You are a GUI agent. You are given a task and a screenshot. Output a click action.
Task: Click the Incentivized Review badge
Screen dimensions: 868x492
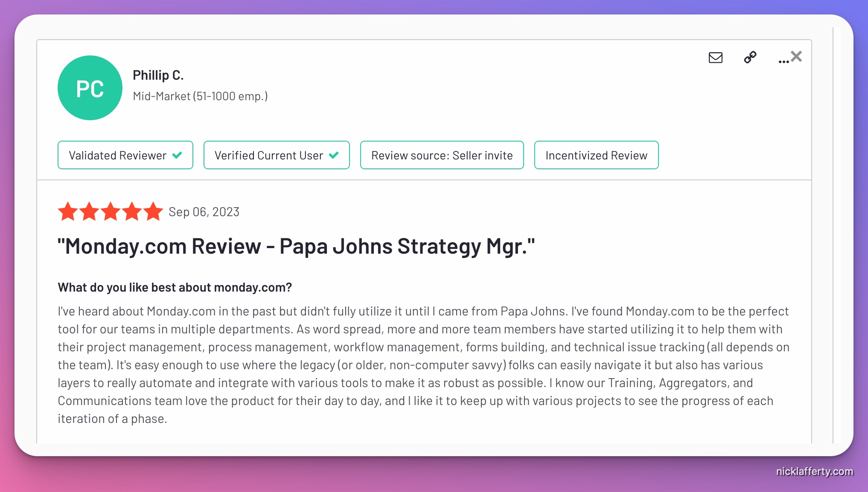click(x=596, y=155)
